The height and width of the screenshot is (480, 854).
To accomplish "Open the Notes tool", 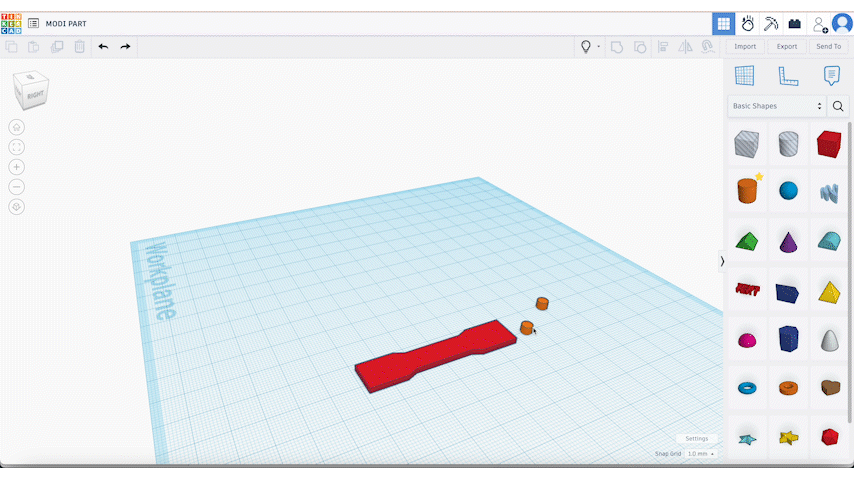I will 831,76.
